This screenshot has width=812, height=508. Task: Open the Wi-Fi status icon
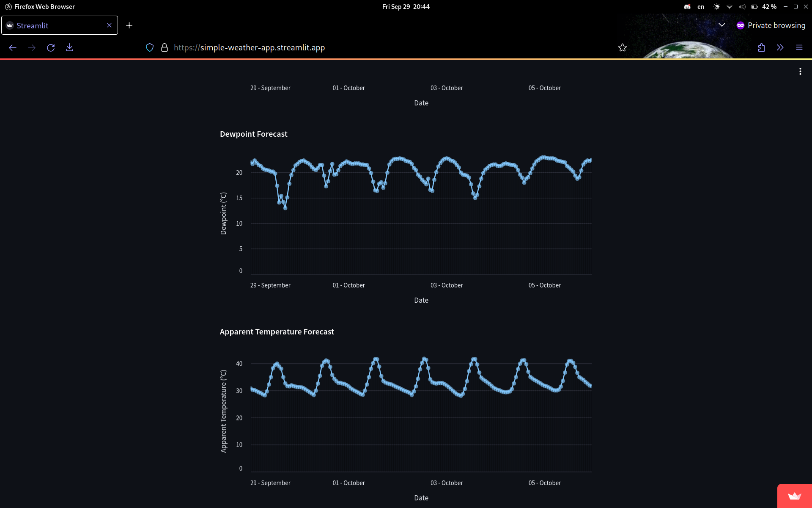pyautogui.click(x=729, y=7)
